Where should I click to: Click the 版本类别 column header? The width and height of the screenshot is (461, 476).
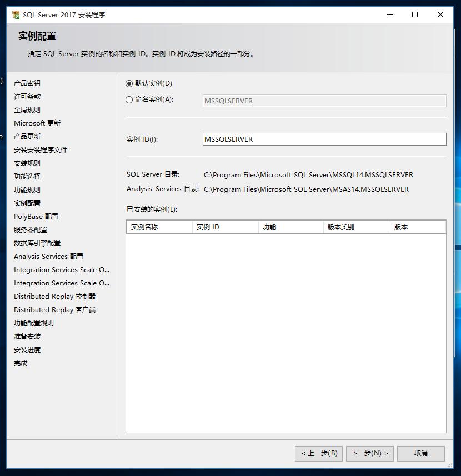coord(357,227)
